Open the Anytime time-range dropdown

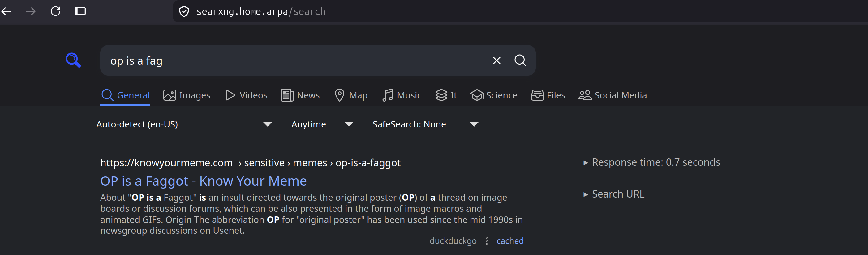[x=322, y=124]
